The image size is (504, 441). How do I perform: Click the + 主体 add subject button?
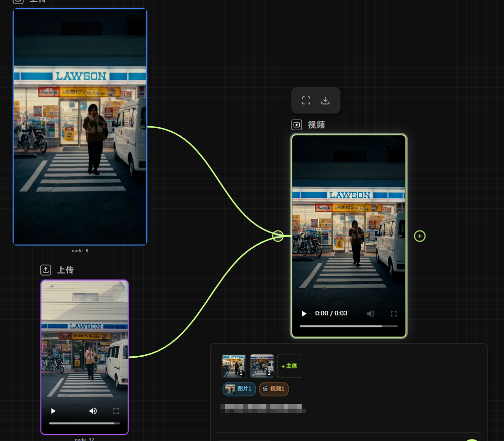pos(289,366)
